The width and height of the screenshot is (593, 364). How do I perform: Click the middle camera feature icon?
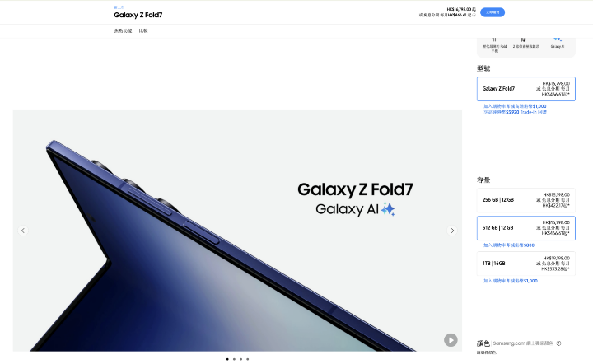(524, 40)
